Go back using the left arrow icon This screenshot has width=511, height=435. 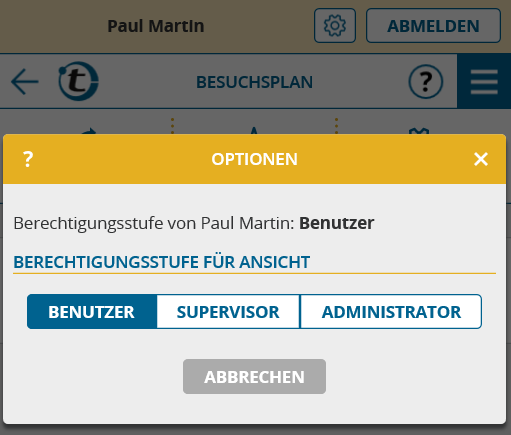(x=25, y=82)
